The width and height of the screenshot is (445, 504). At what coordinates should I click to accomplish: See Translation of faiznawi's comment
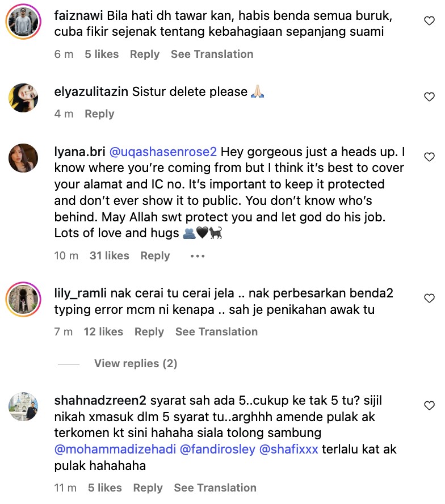click(x=212, y=54)
